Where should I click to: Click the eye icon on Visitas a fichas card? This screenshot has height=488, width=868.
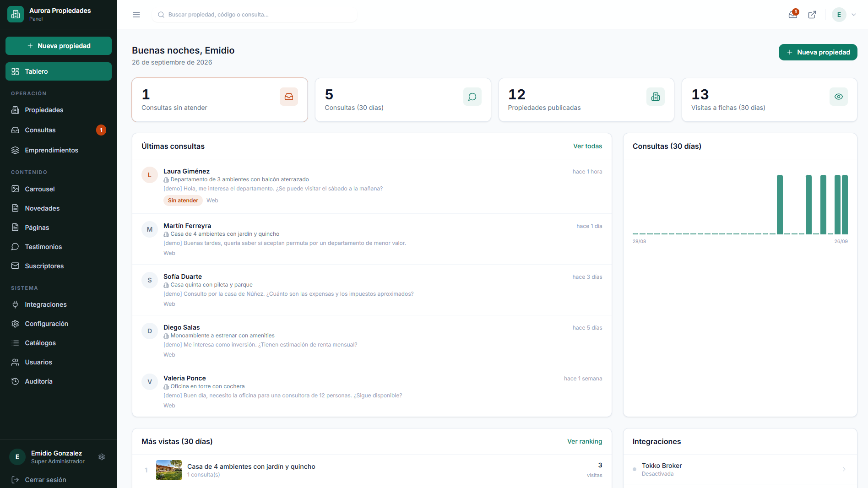click(x=839, y=97)
